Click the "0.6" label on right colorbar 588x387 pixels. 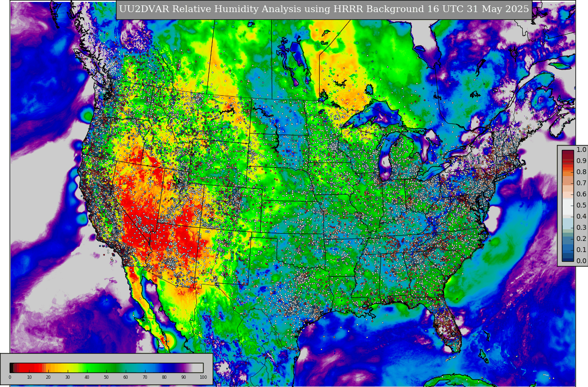[x=581, y=194]
